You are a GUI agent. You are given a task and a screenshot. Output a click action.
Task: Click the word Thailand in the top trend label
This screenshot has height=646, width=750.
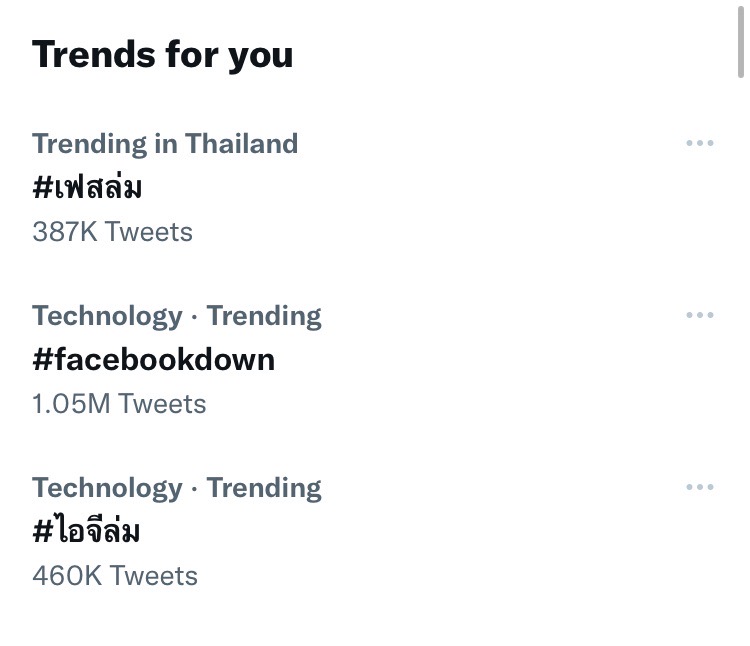(x=241, y=143)
